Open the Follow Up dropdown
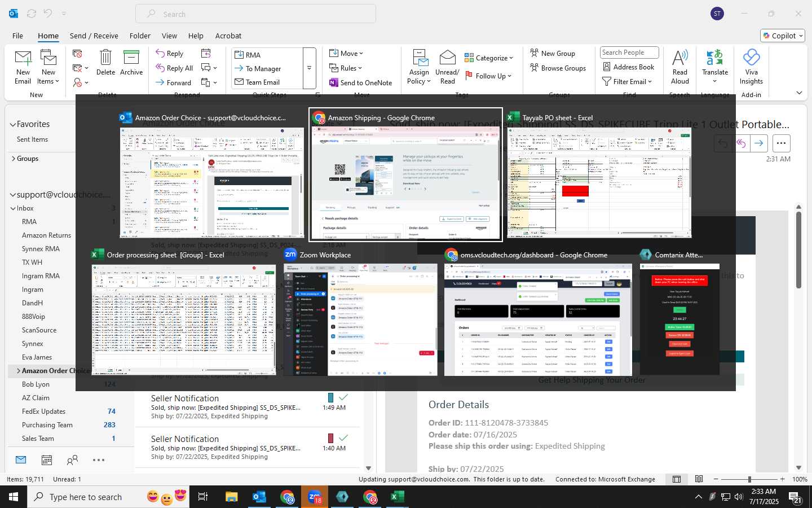Viewport: 812px width, 508px height. pyautogui.click(x=488, y=76)
